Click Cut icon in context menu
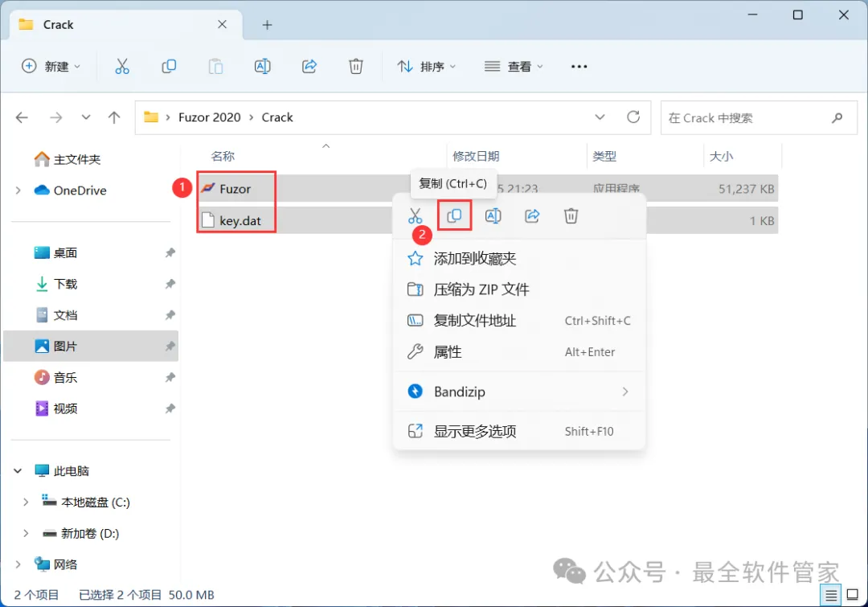This screenshot has height=607, width=868. pyautogui.click(x=416, y=216)
